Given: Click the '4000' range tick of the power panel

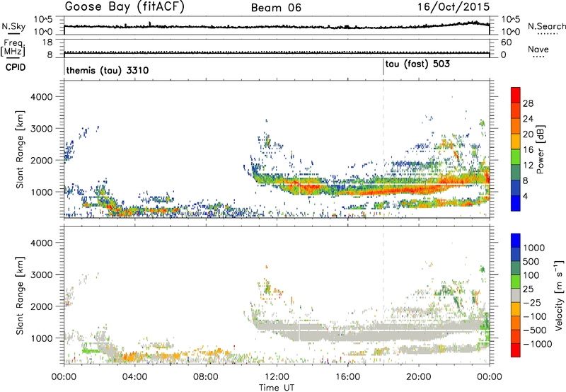Looking at the screenshot, I should [41, 97].
